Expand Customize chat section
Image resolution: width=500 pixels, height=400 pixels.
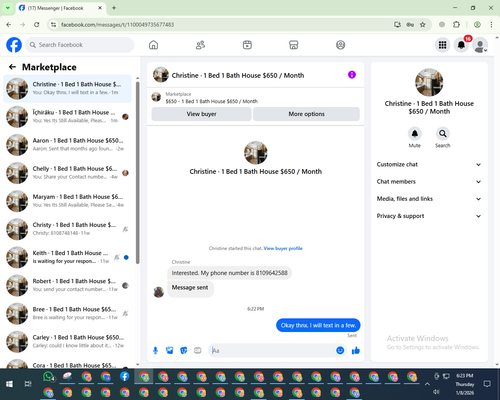[429, 164]
